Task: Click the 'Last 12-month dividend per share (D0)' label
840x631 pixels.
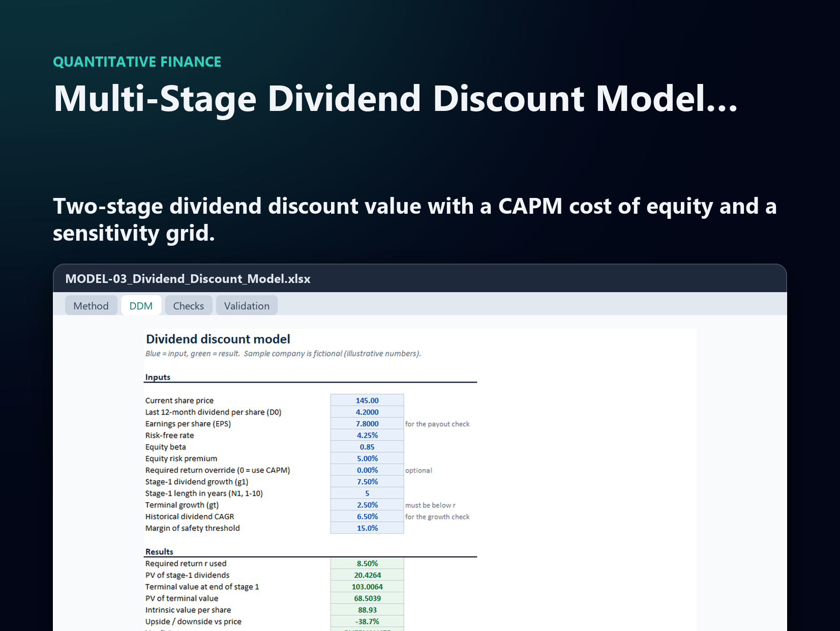Action: click(213, 412)
